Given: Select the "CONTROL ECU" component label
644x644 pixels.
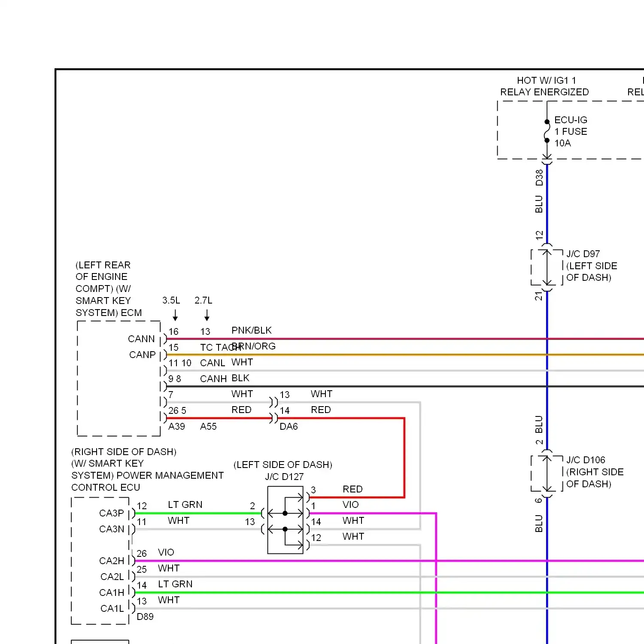Looking at the screenshot, I should click(x=106, y=487).
